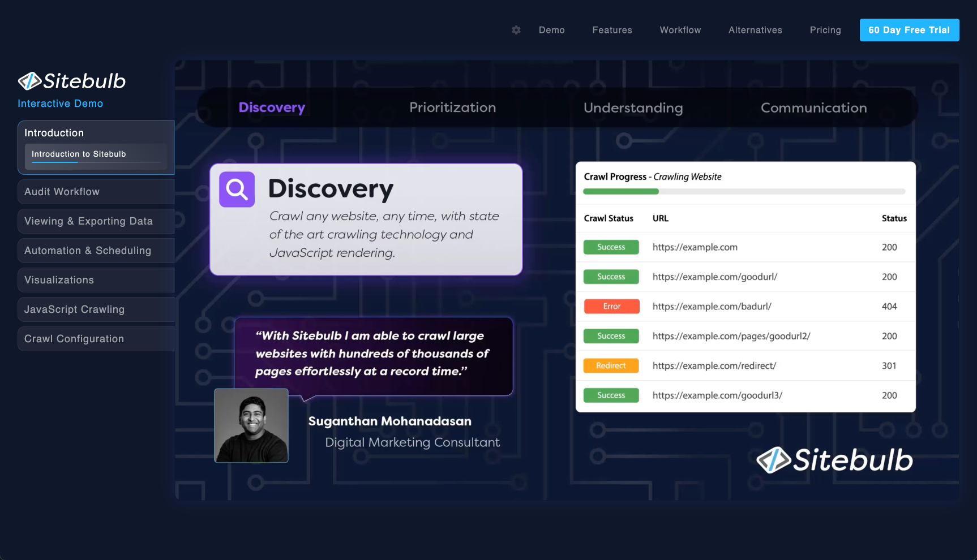Click the green Crawl Progress bar

point(621,192)
